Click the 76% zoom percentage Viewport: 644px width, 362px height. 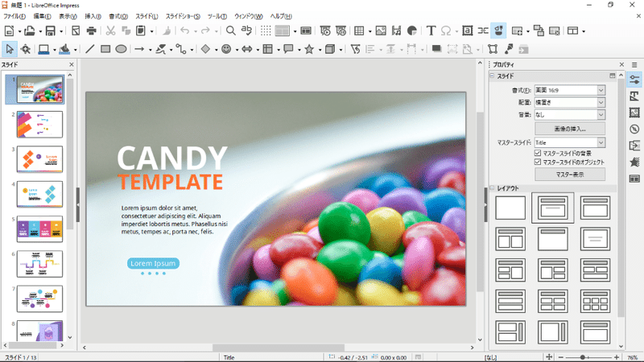[x=633, y=357]
